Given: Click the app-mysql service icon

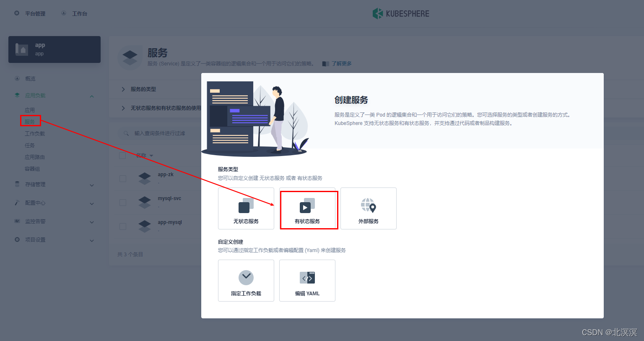Looking at the screenshot, I should tap(145, 226).
